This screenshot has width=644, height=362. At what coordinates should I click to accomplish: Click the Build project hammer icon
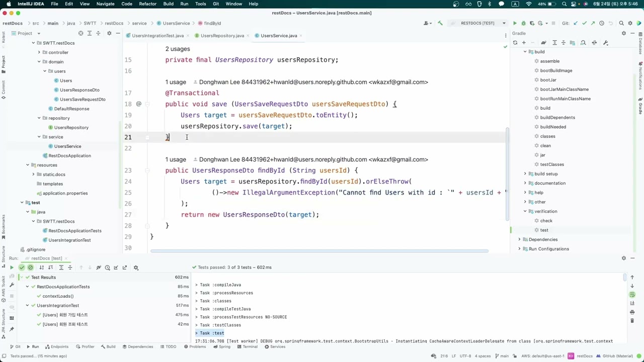point(440,23)
